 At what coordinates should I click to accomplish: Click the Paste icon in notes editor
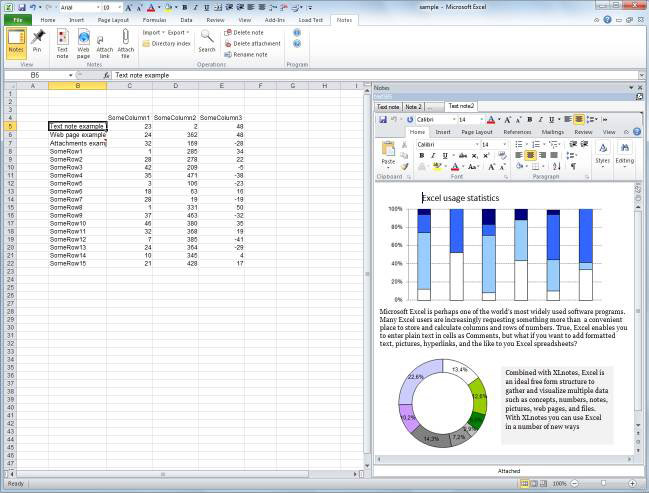click(x=388, y=153)
